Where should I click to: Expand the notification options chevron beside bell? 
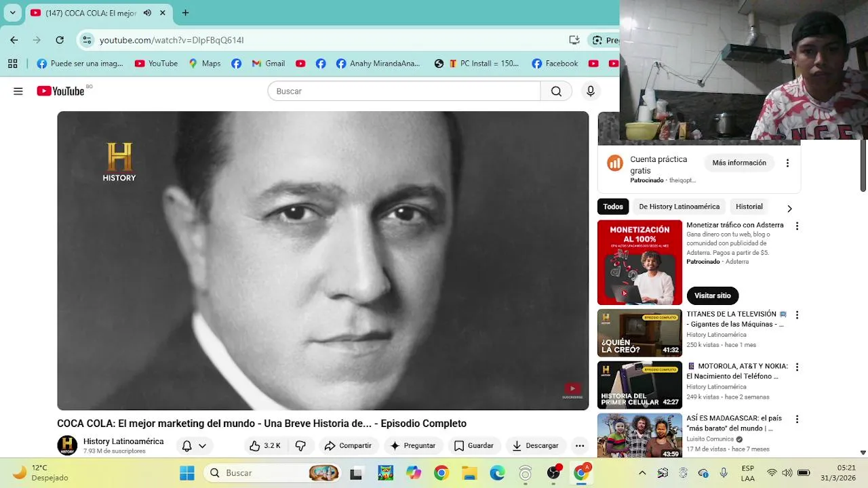[x=202, y=446]
